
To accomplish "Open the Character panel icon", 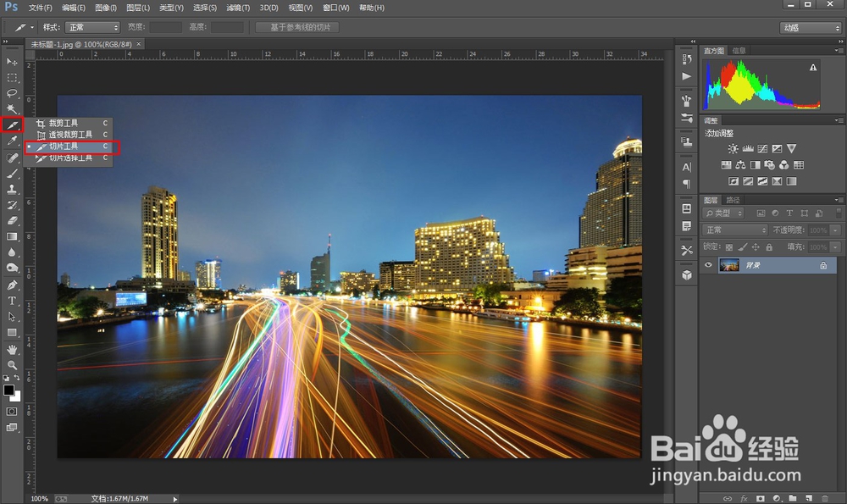I will [x=687, y=167].
